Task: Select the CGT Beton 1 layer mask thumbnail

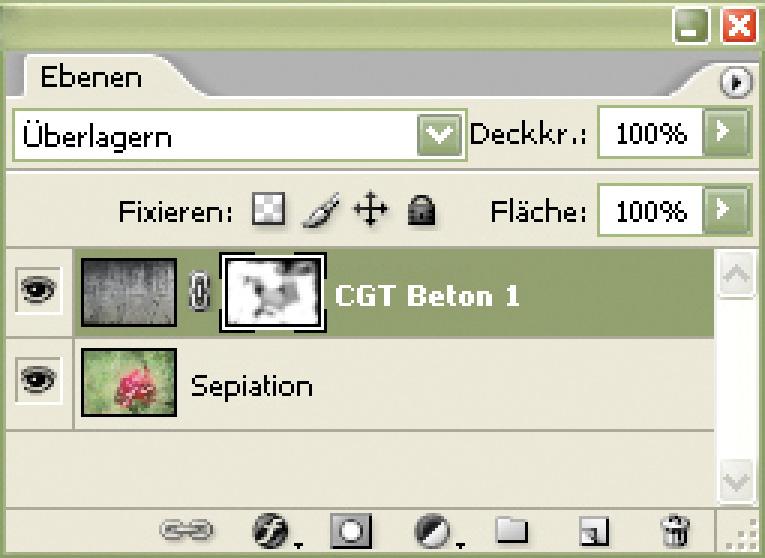Action: point(273,293)
